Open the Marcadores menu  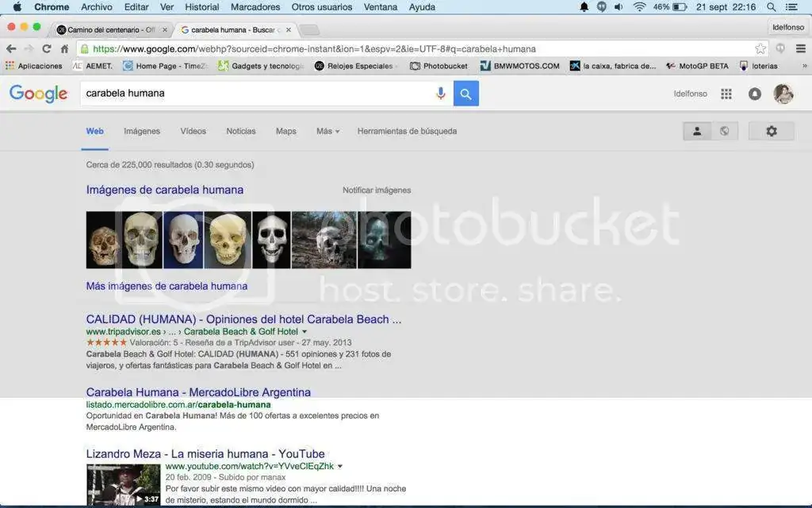[255, 6]
